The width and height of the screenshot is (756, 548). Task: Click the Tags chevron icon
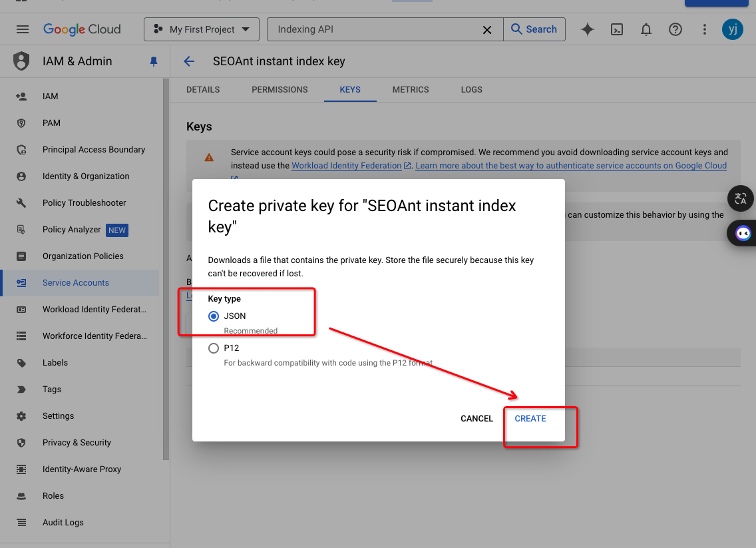point(21,390)
